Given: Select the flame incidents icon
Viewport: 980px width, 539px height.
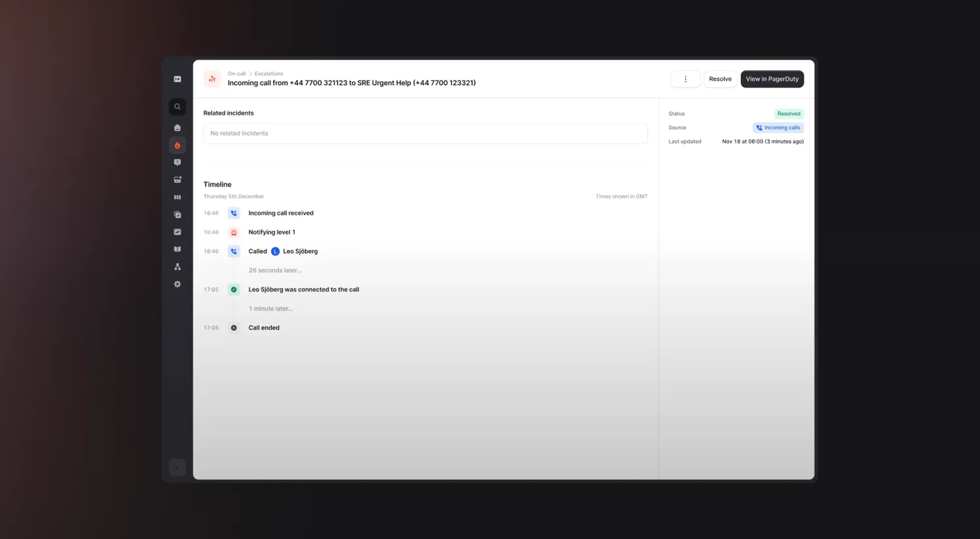Looking at the screenshot, I should click(x=177, y=146).
